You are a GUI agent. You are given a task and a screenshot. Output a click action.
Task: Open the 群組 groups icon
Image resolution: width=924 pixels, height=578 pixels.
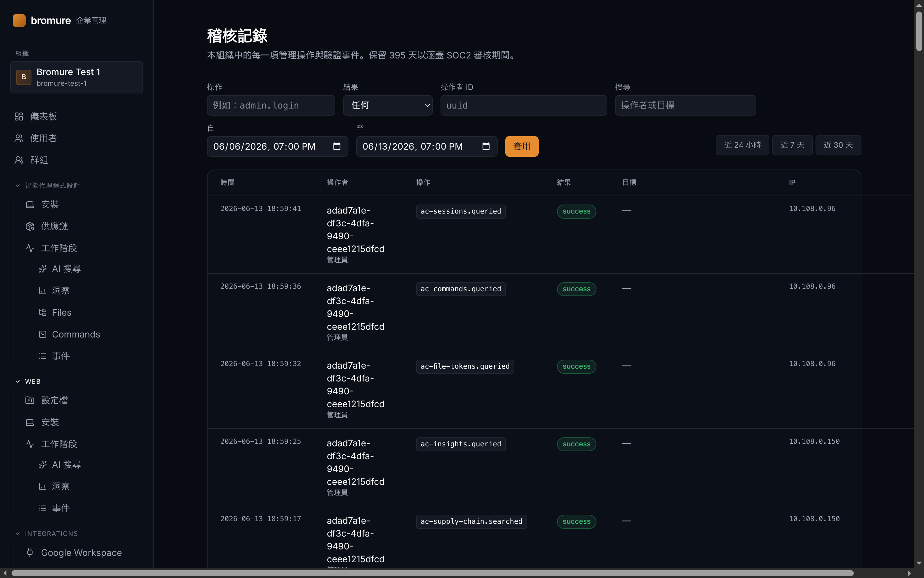point(19,160)
